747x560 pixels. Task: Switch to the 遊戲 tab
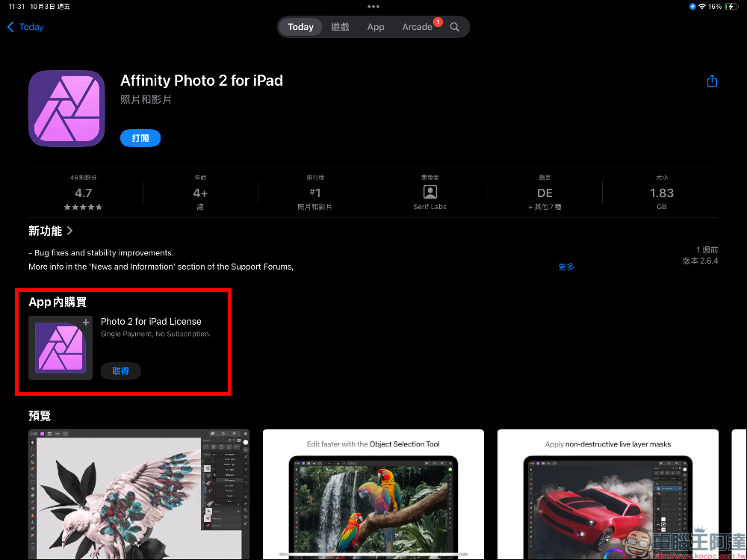(340, 27)
